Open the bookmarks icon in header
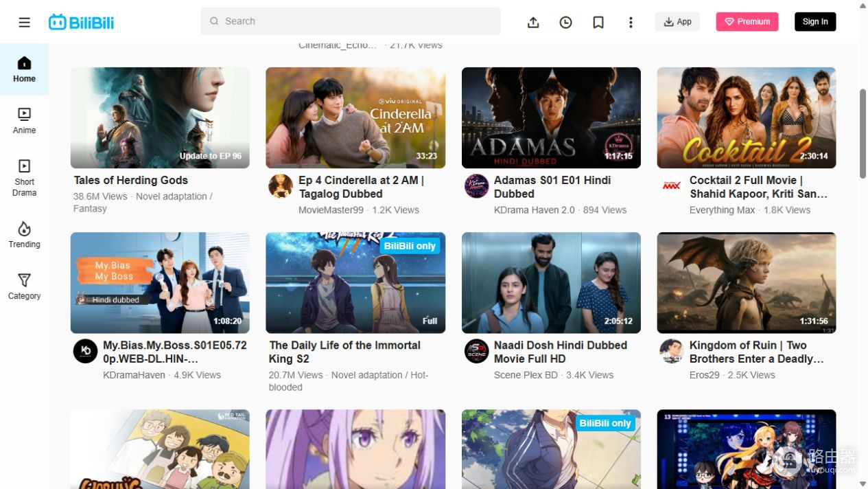The width and height of the screenshot is (868, 489). coord(598,22)
